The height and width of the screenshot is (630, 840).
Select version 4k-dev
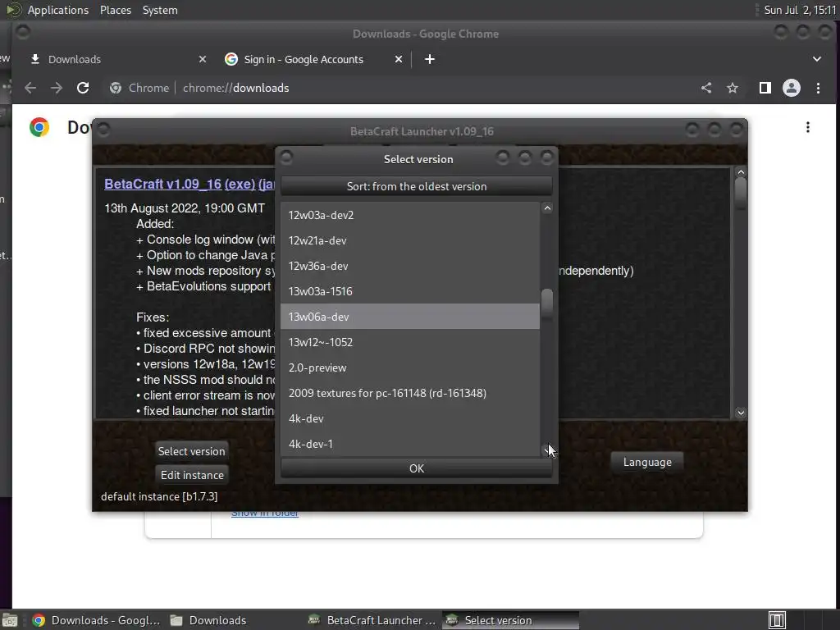click(410, 418)
